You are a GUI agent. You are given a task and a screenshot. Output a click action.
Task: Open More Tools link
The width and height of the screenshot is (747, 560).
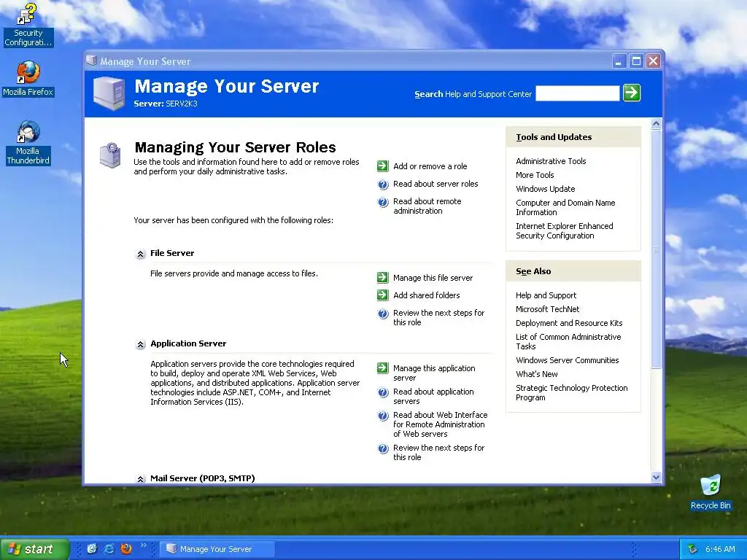point(535,175)
